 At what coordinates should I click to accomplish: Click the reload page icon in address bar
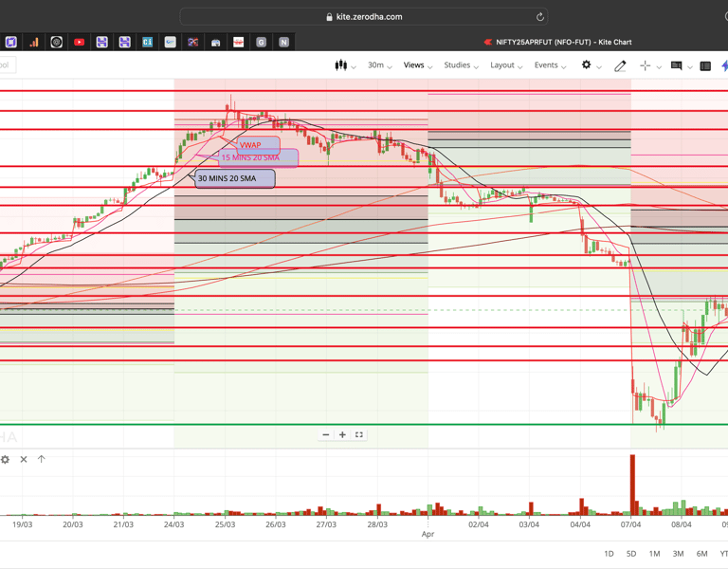pyautogui.click(x=540, y=17)
